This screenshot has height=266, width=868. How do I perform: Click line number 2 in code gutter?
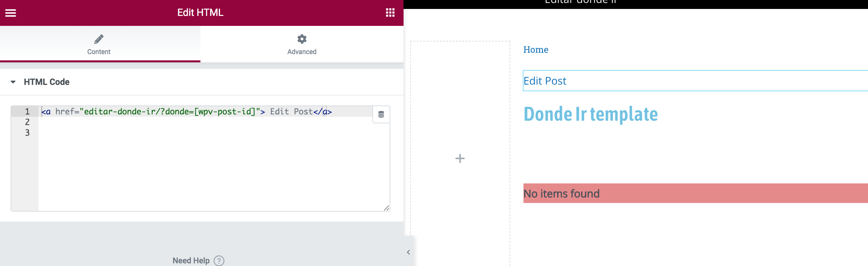[27, 122]
